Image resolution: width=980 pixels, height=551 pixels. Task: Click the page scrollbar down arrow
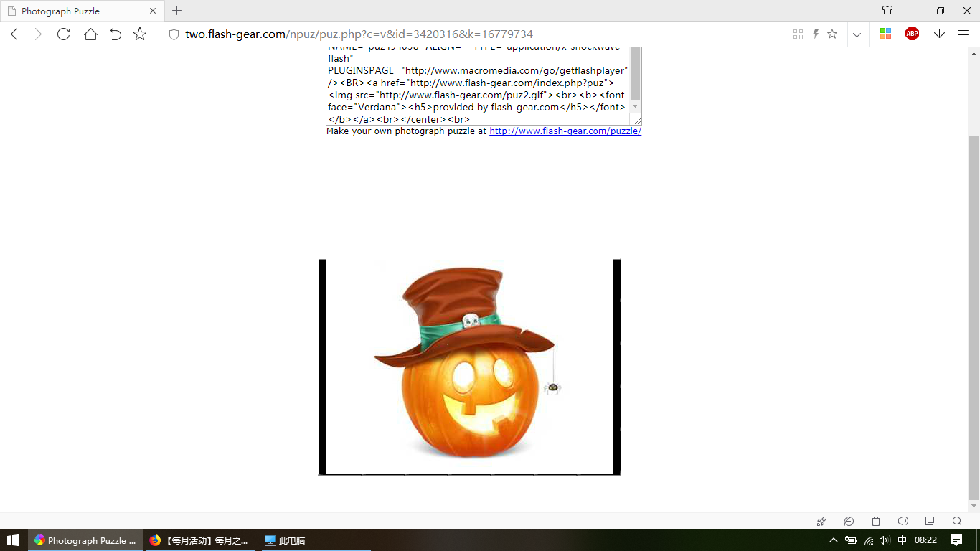974,507
